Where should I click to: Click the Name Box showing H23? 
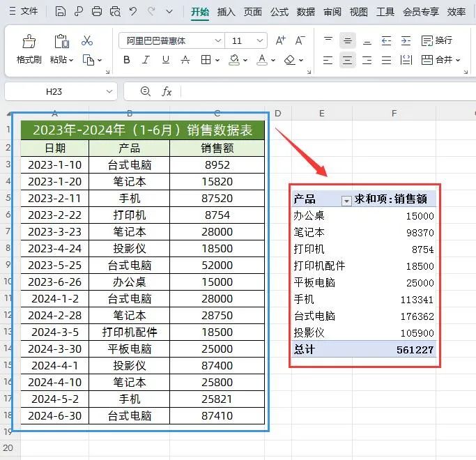(54, 91)
